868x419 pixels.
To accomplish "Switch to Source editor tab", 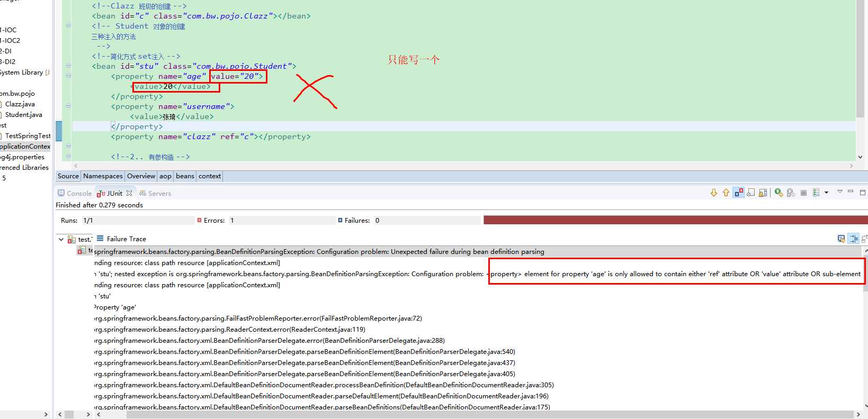I will [68, 176].
